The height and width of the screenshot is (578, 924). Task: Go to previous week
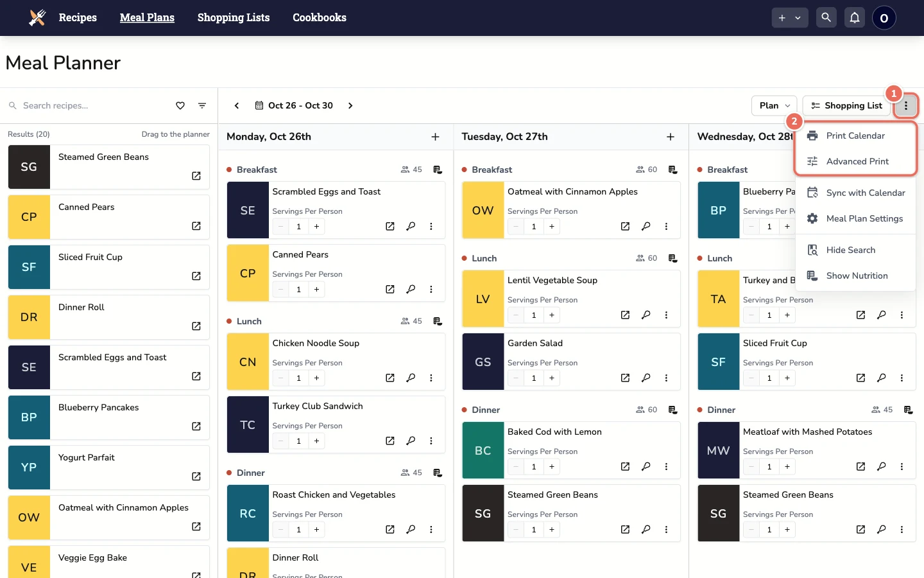(x=237, y=106)
